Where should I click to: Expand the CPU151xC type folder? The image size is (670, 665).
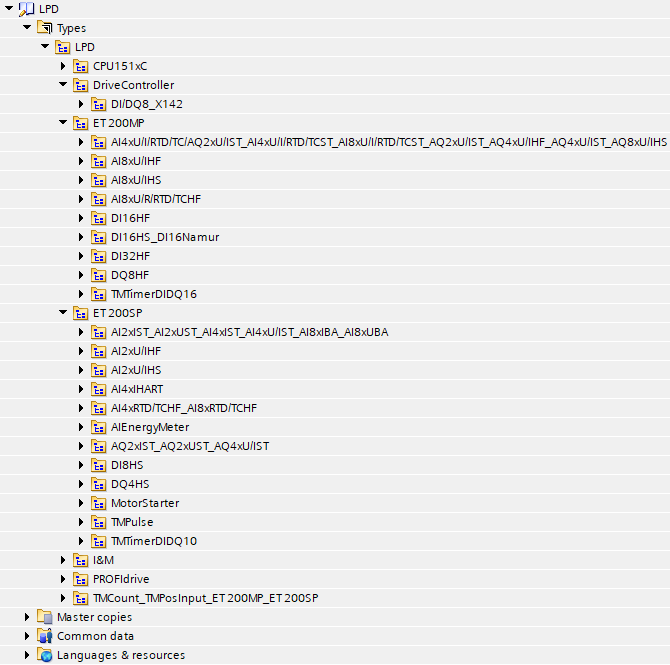click(x=63, y=66)
